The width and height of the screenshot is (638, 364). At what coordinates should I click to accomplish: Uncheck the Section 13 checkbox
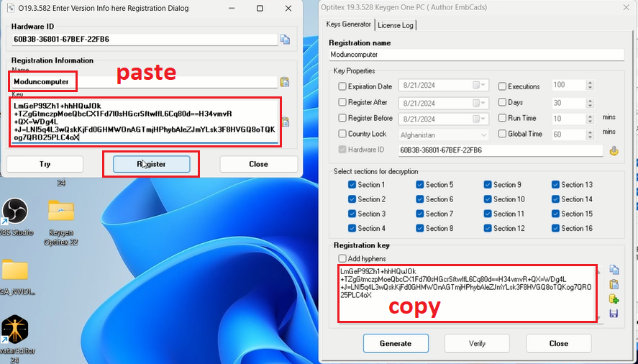[556, 185]
